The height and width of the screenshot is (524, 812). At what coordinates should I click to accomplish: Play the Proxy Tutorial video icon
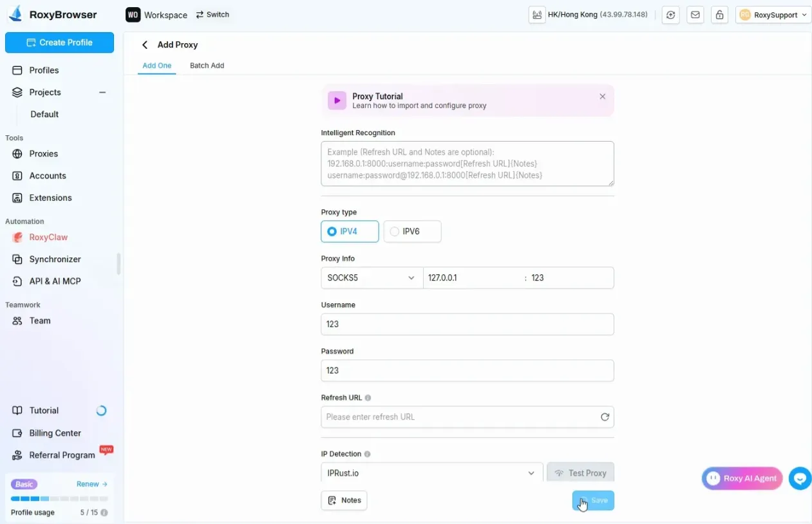[x=337, y=100]
